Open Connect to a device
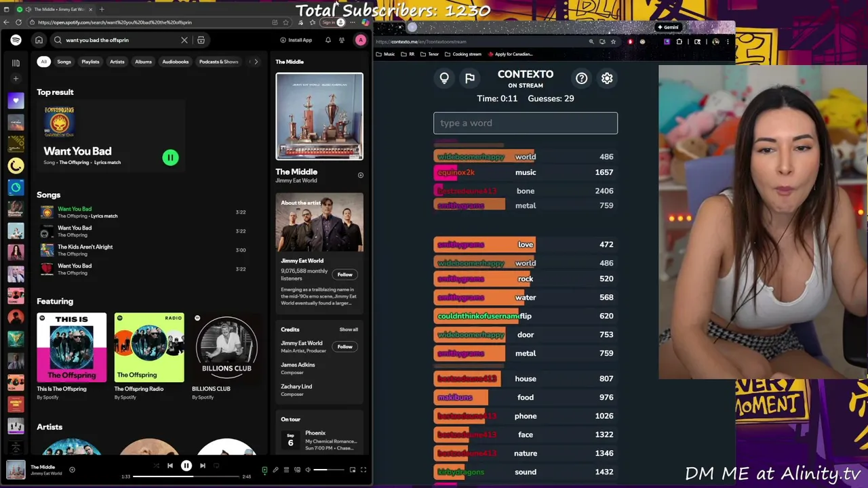This screenshot has width=868, height=488. [297, 470]
